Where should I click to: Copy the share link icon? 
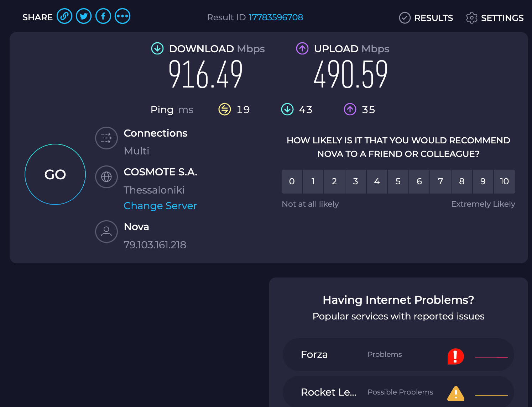click(64, 16)
